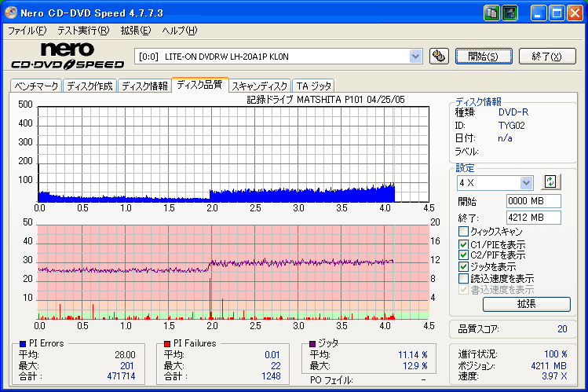Switch to the ベンチマーク tab
Image resolution: width=588 pixels, height=392 pixels.
(x=36, y=86)
